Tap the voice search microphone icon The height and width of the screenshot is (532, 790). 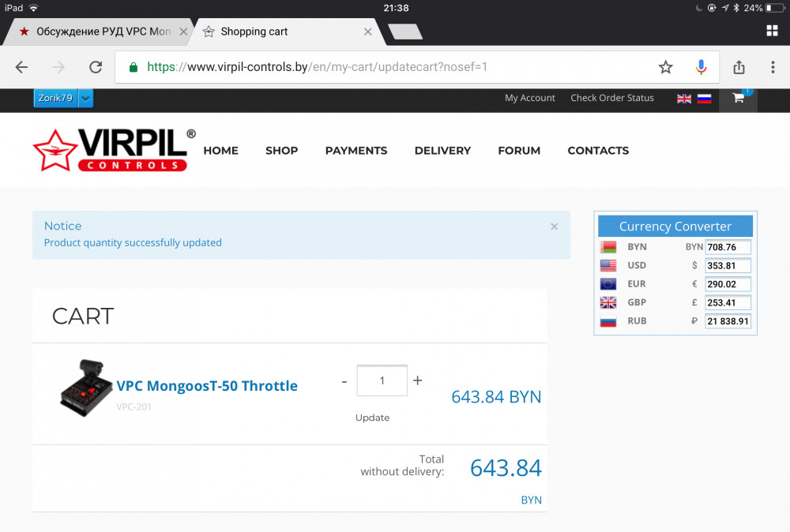701,67
